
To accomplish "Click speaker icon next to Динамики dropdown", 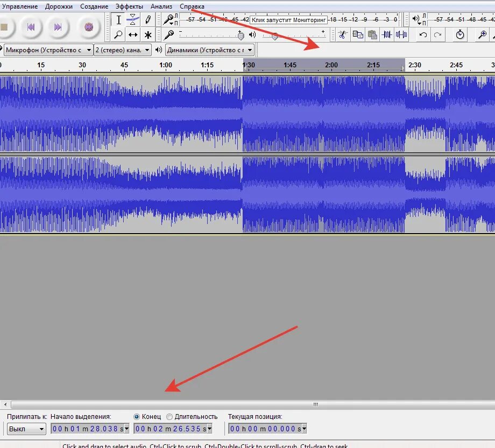I will [159, 50].
